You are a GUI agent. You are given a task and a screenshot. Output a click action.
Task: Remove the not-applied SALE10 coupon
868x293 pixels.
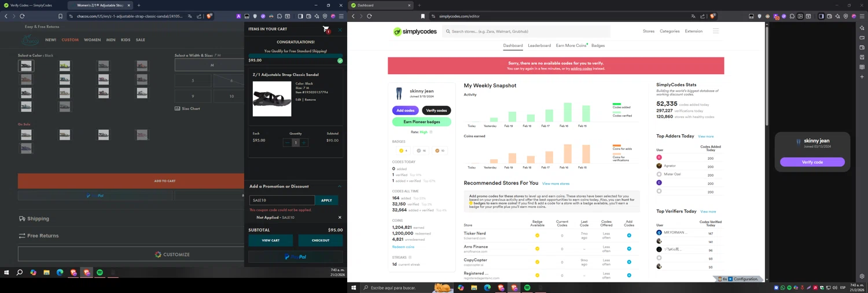340,218
